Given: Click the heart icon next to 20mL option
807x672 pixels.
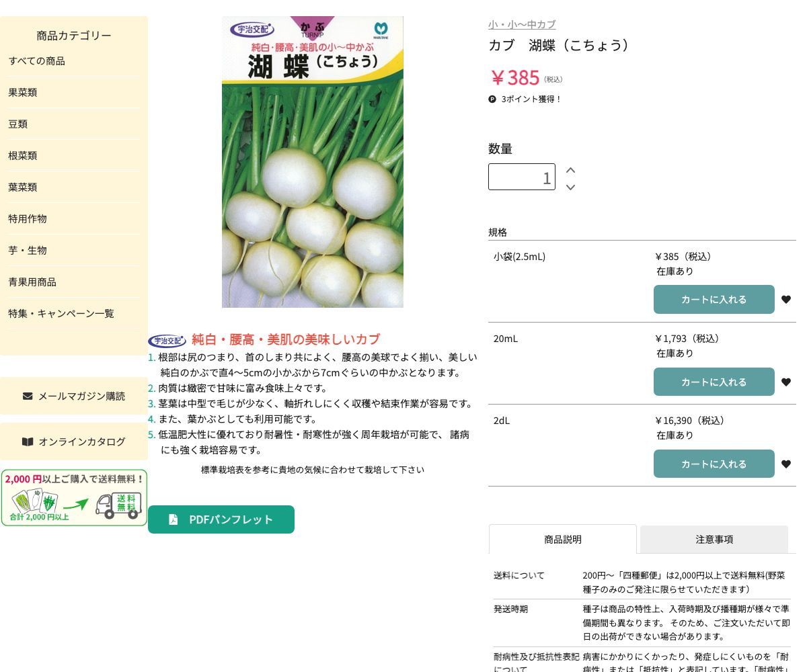Looking at the screenshot, I should tap(786, 382).
